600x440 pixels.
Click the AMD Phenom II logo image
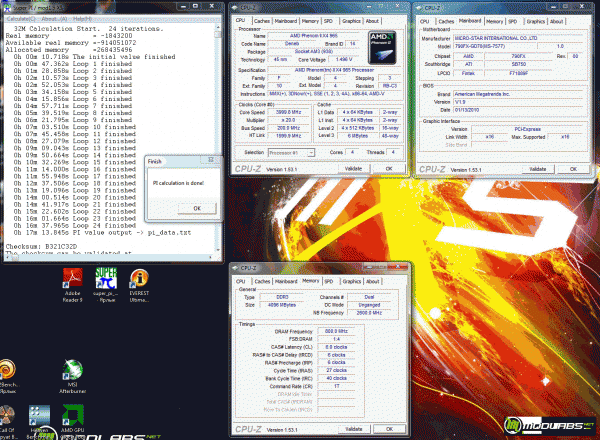point(382,47)
